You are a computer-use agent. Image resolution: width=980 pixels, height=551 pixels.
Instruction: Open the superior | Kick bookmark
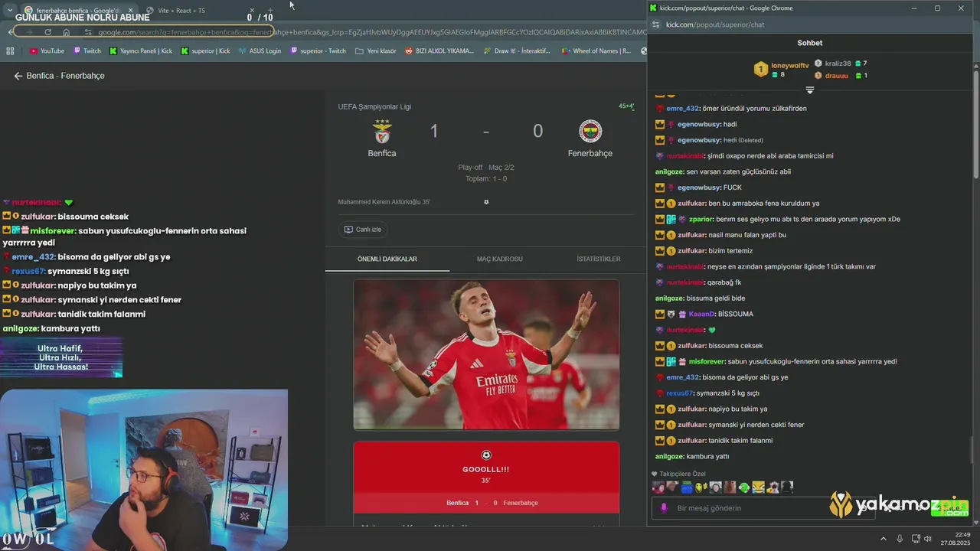pyautogui.click(x=205, y=51)
